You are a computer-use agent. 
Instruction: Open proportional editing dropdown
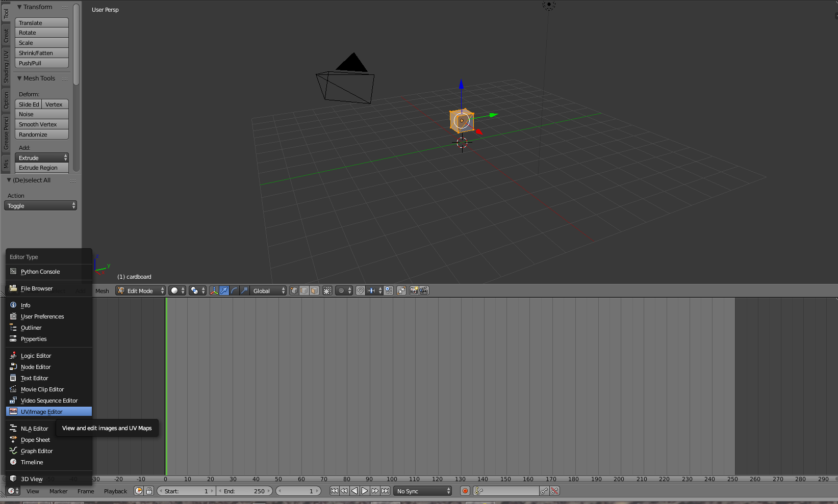coord(344,290)
